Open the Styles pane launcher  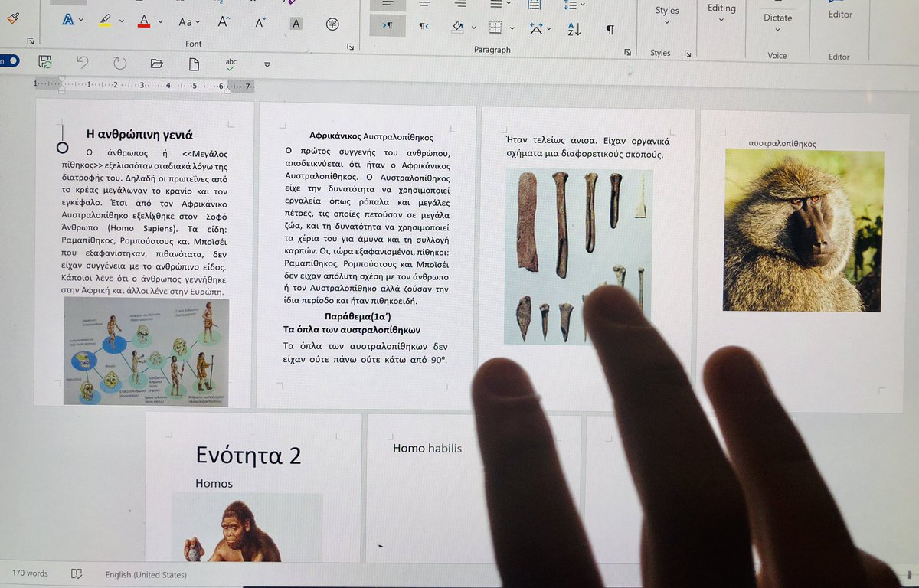[688, 54]
